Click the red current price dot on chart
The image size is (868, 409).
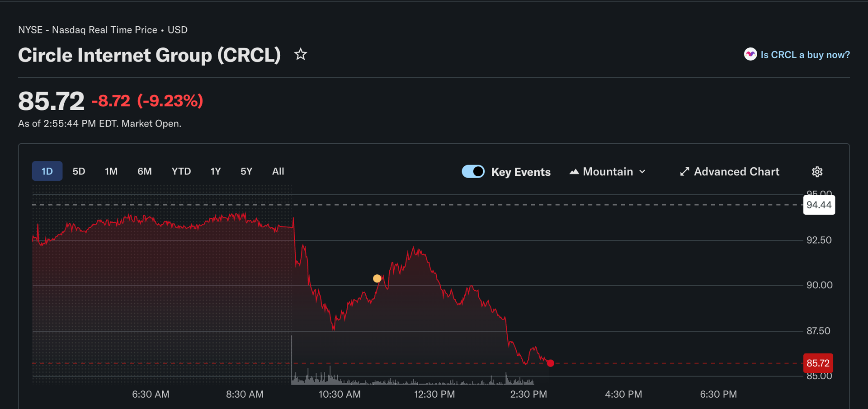(x=550, y=363)
